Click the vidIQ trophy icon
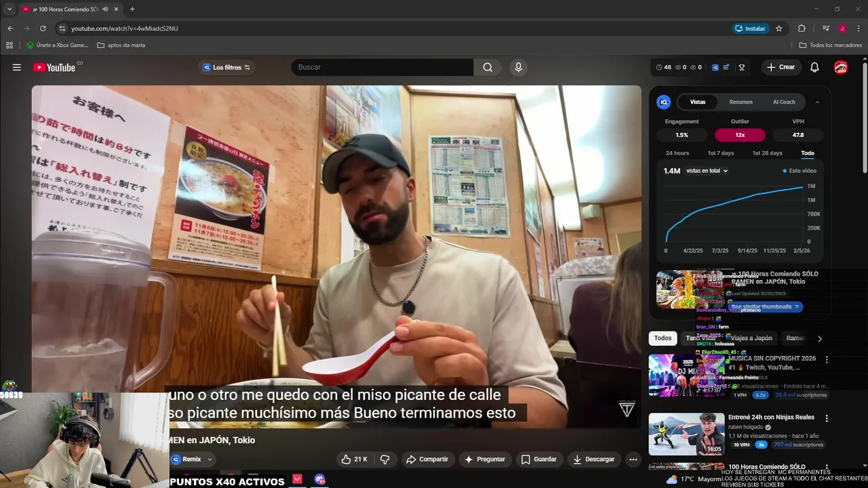The image size is (868, 488). 742,67
